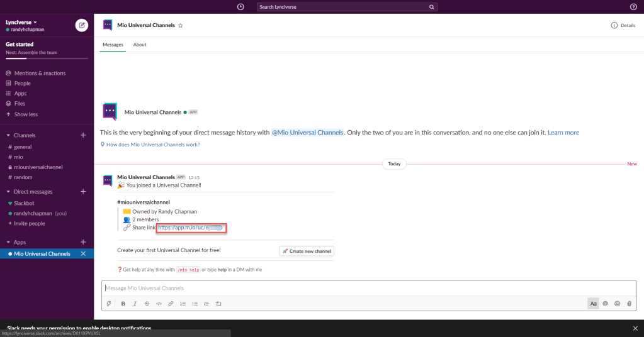Collapse the Channels section

(8, 135)
